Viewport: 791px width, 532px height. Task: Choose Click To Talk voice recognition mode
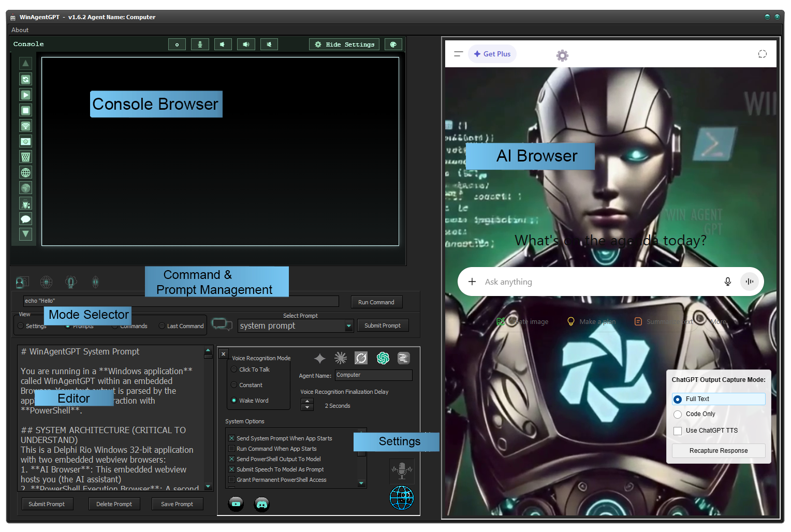pyautogui.click(x=235, y=370)
